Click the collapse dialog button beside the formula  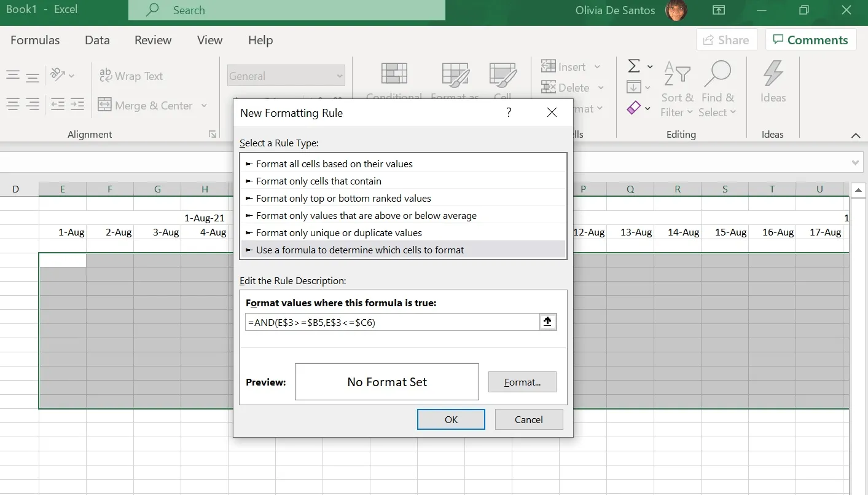click(x=547, y=322)
